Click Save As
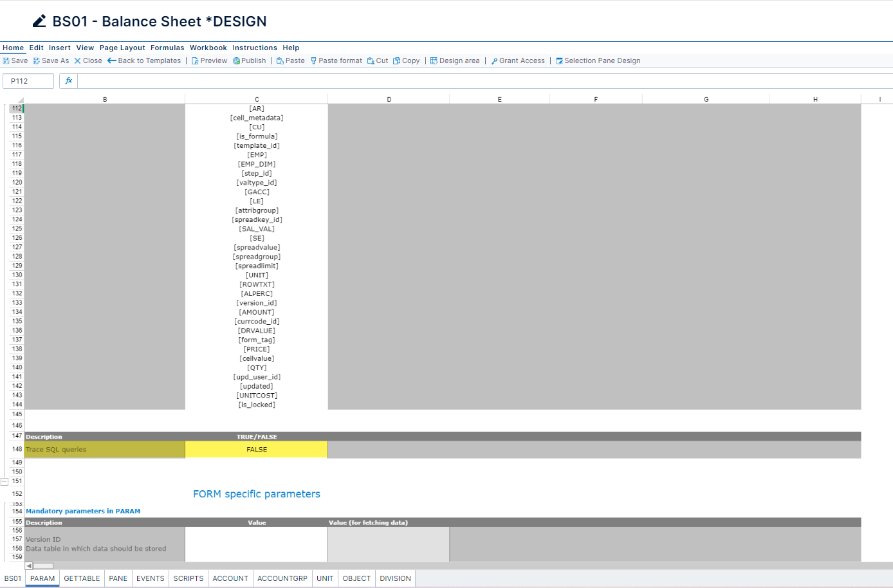Screen dimensions: 893x588 [51, 60]
